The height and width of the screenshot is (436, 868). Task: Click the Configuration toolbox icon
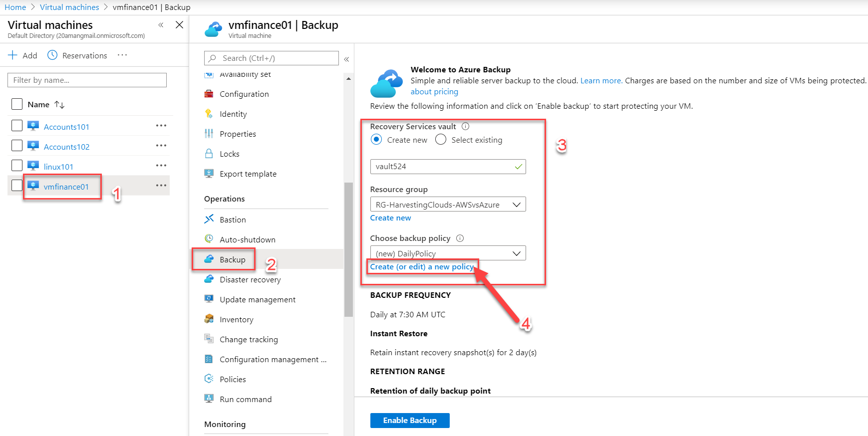[209, 94]
